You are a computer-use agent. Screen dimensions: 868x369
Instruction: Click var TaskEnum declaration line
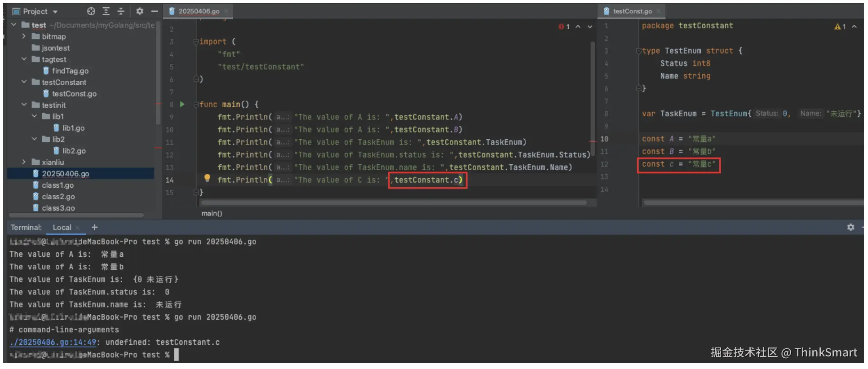click(x=751, y=114)
